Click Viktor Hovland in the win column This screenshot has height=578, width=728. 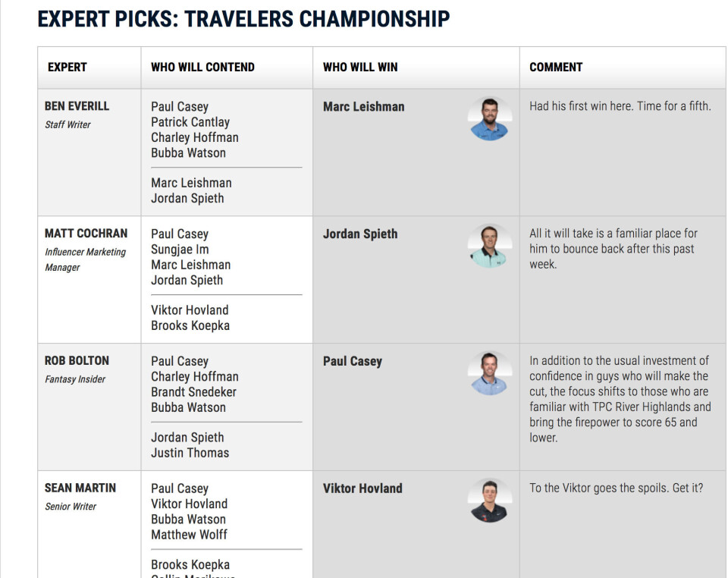click(362, 488)
